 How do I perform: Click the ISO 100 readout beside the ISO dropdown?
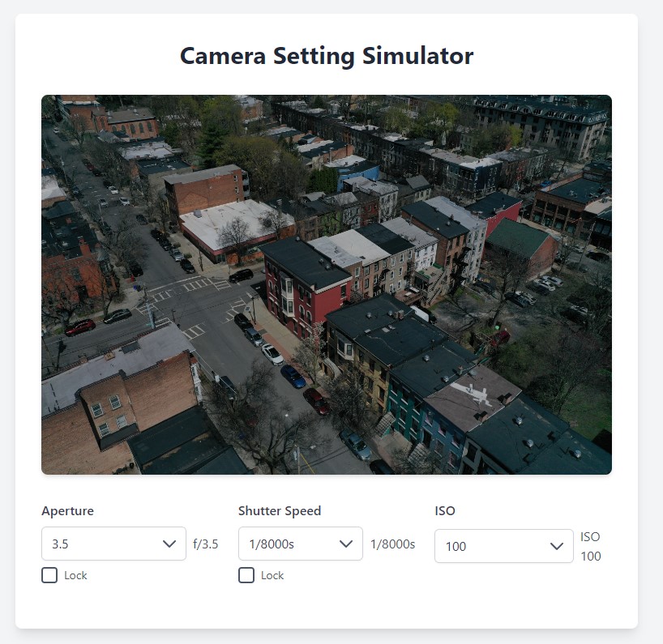point(591,546)
